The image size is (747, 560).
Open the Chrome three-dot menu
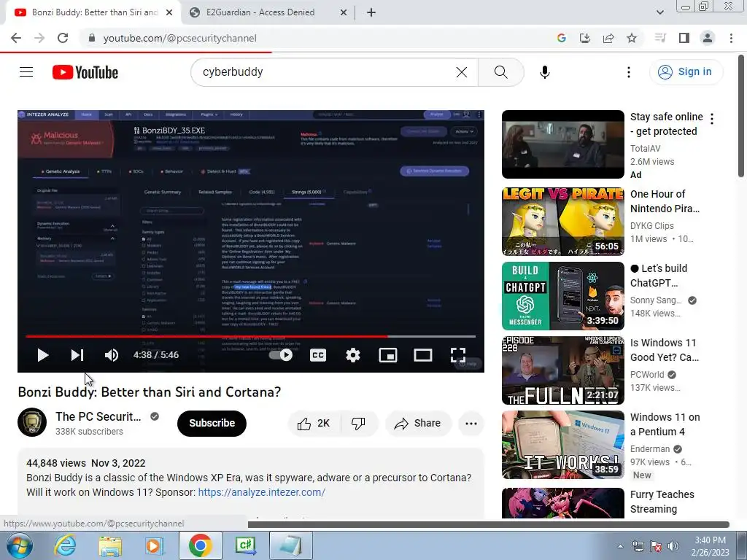(x=731, y=38)
